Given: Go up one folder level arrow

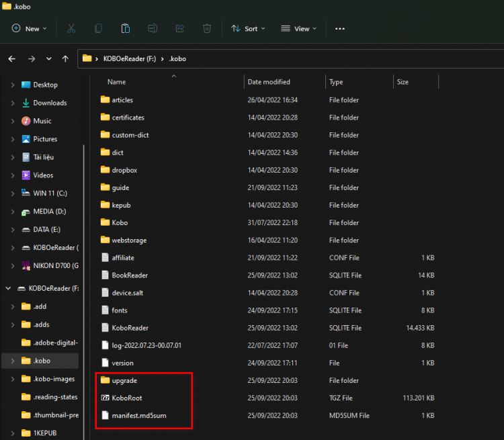Looking at the screenshot, I should 65,59.
